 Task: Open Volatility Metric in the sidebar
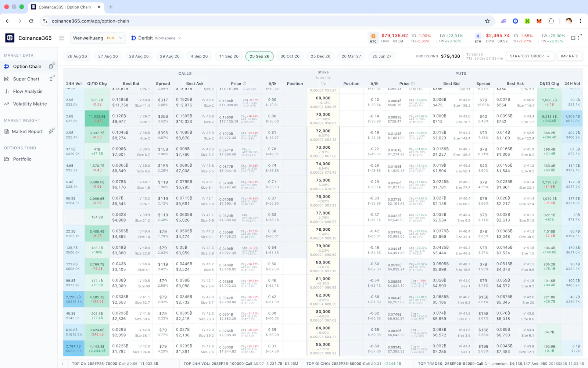[30, 104]
